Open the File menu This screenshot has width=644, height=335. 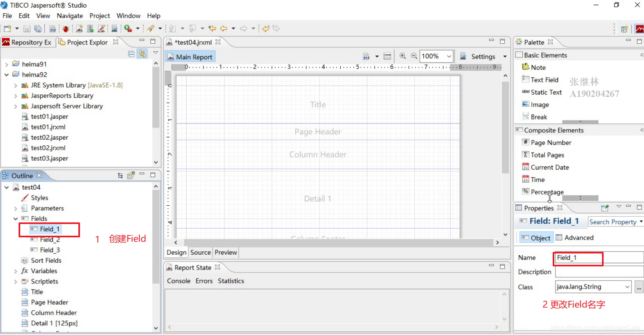click(x=7, y=16)
